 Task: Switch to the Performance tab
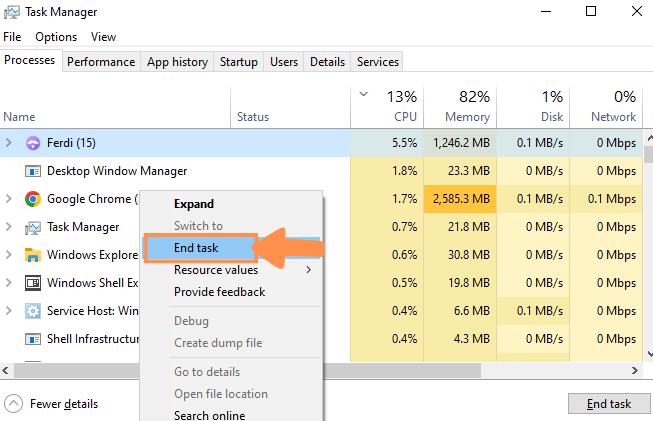coord(101,62)
